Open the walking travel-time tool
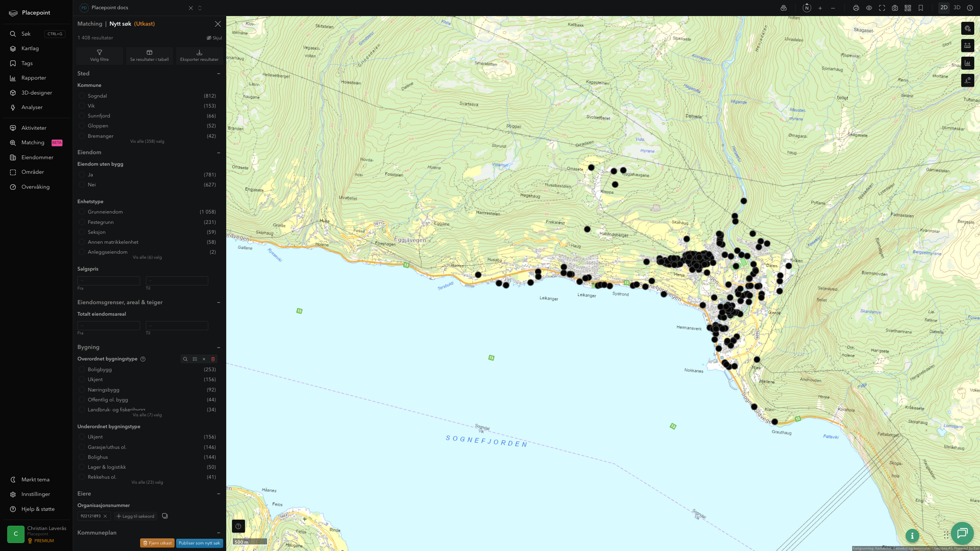This screenshot has width=980, height=551. coord(967,80)
